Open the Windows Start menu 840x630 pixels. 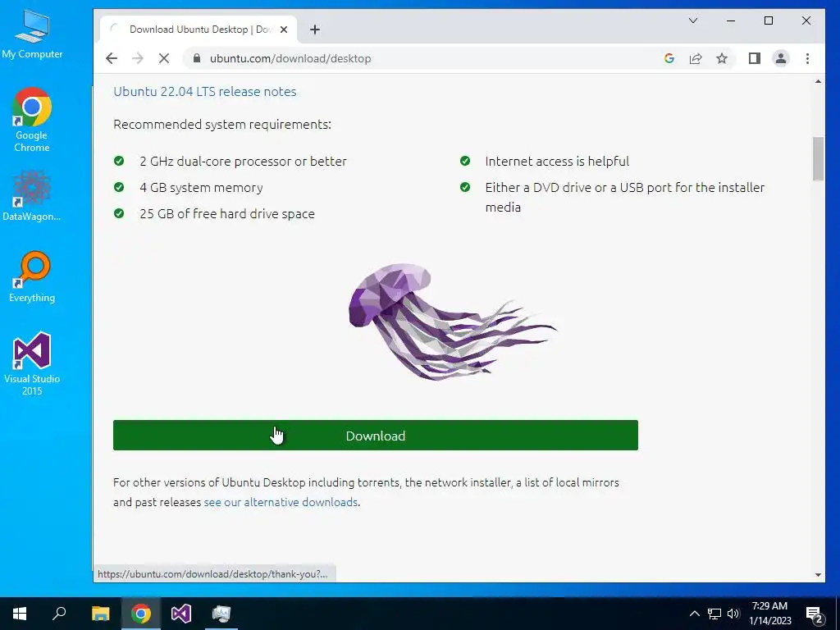click(20, 614)
